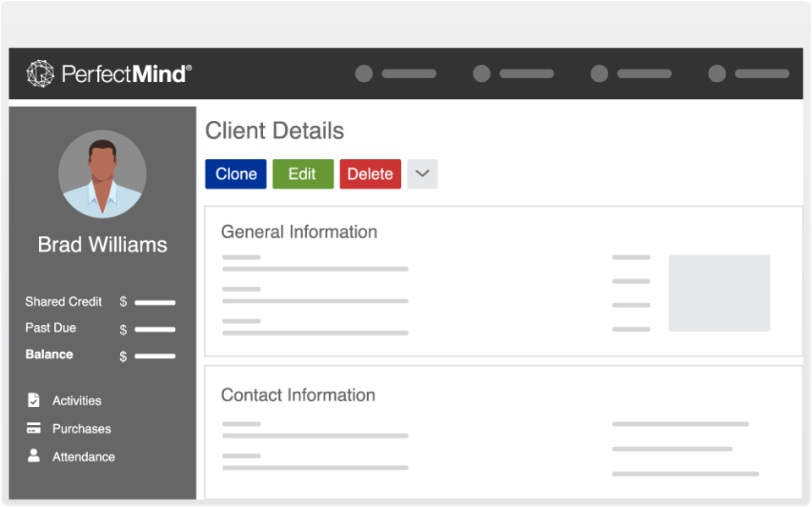The image size is (812, 507).
Task: Click the third navigation circle icon
Action: [599, 74]
